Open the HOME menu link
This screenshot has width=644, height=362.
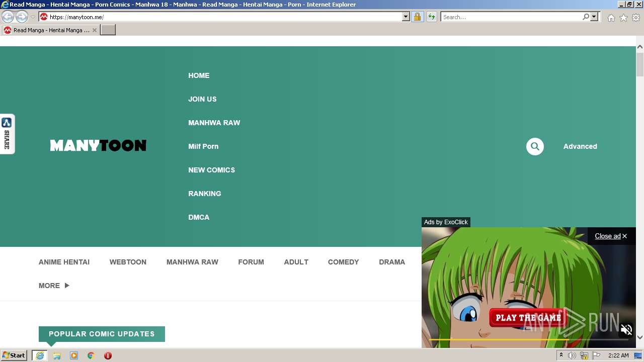[x=199, y=75]
